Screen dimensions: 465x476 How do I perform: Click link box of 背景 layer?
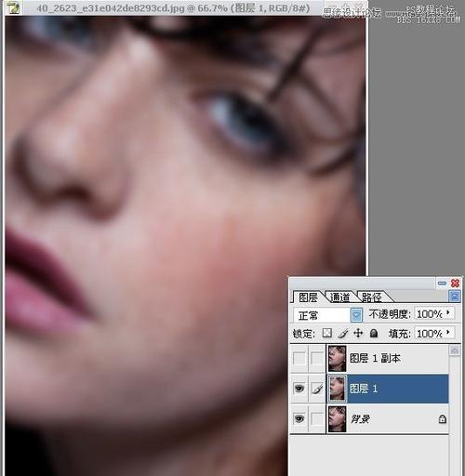[317, 418]
